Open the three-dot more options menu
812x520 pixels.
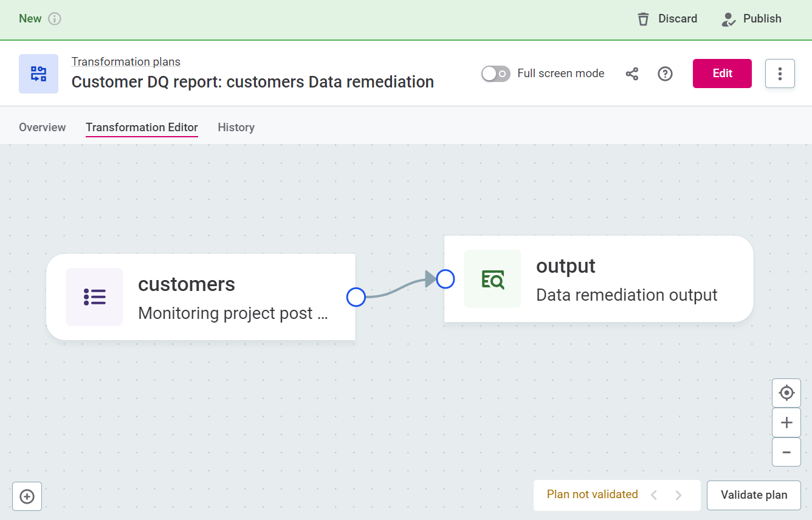780,74
